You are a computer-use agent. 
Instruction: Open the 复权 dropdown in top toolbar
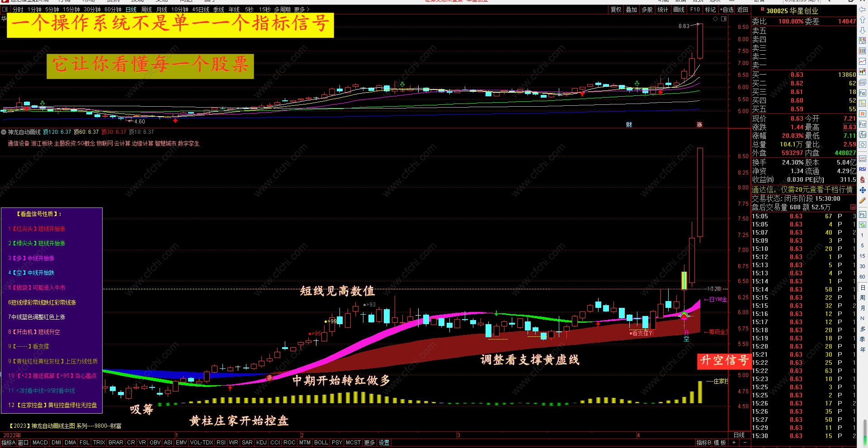(616, 9)
